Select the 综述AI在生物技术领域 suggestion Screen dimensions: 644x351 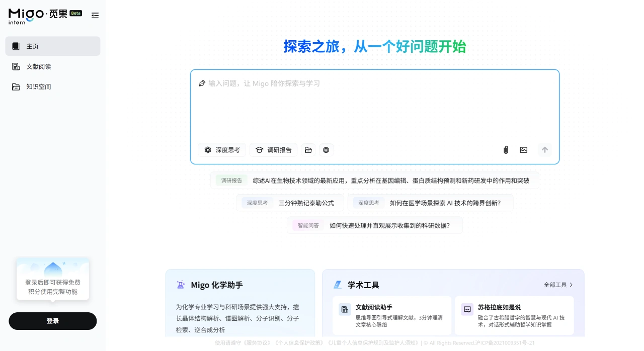pos(375,181)
